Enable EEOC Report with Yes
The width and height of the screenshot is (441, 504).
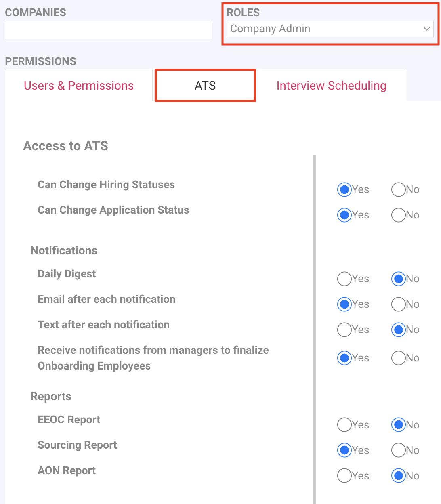(x=344, y=425)
